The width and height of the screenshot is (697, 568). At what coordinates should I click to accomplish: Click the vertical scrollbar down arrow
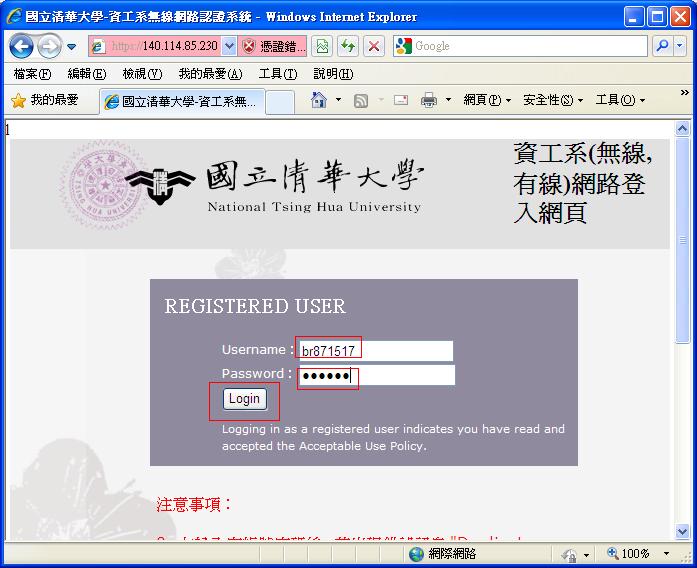[x=684, y=532]
